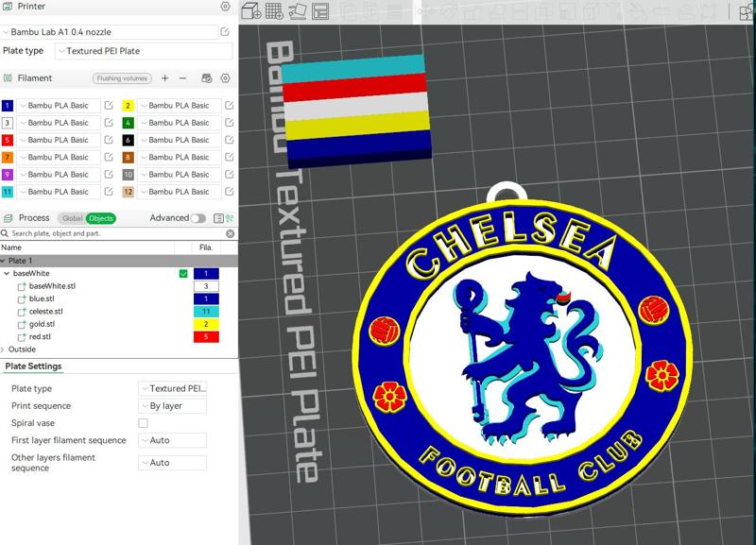Add a filament with the plus icon
The width and height of the screenshot is (756, 545).
(164, 78)
